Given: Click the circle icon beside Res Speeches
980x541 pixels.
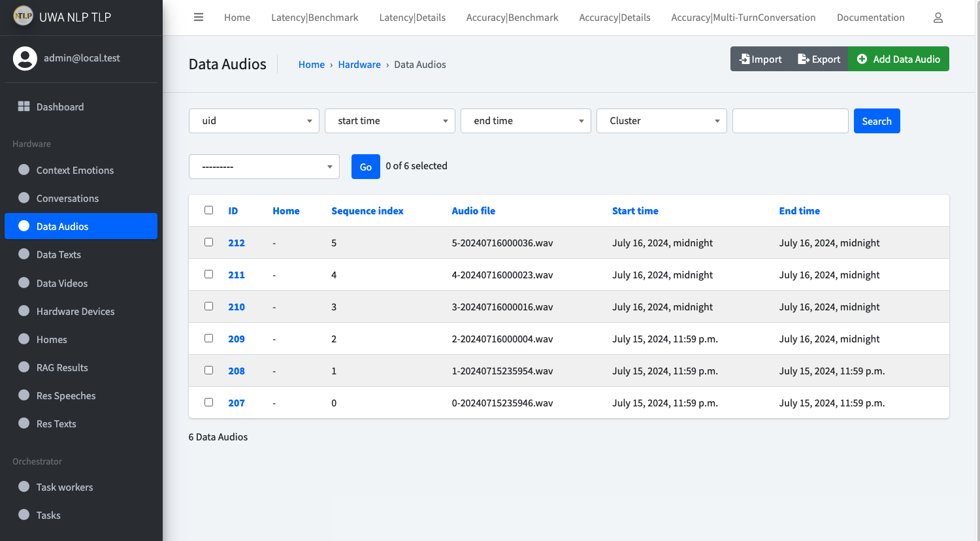Looking at the screenshot, I should tap(24, 395).
